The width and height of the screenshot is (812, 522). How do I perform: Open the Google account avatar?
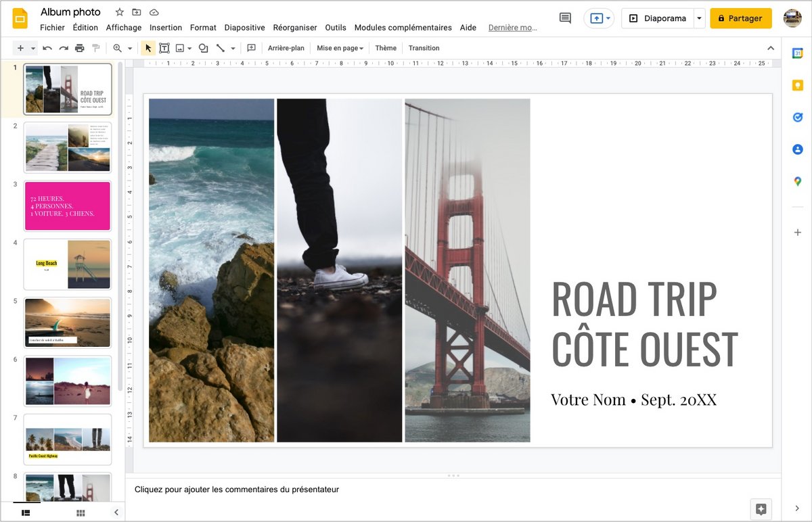pos(792,18)
